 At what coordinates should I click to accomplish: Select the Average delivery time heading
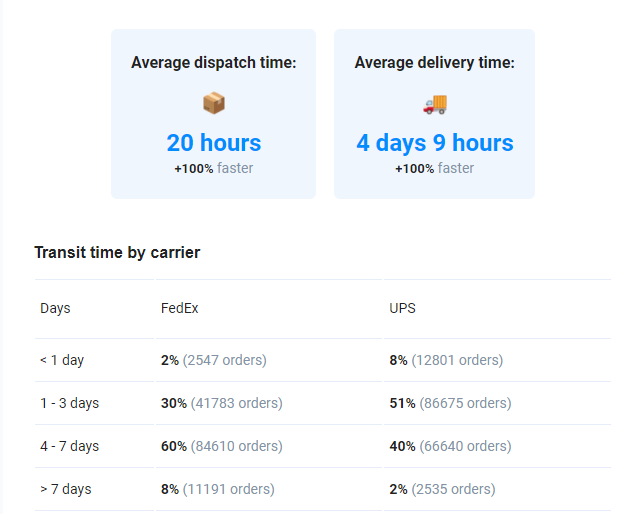click(x=435, y=63)
